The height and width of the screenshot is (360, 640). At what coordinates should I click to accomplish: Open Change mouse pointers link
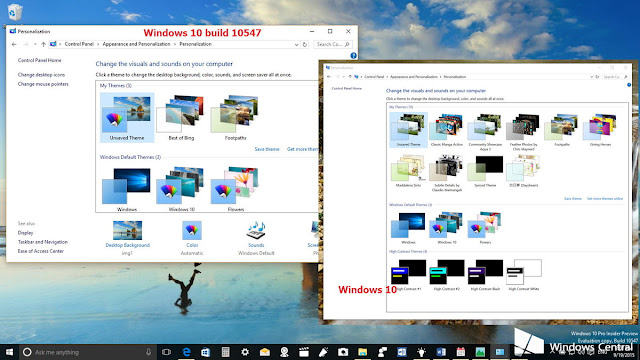point(43,84)
